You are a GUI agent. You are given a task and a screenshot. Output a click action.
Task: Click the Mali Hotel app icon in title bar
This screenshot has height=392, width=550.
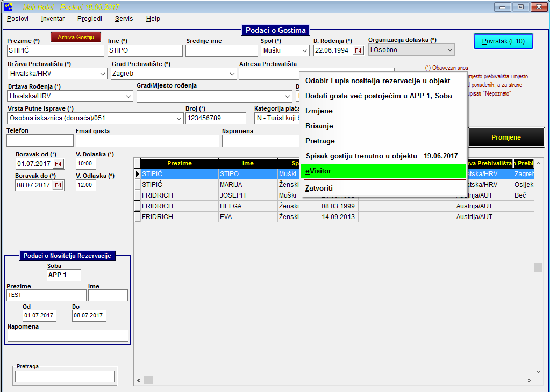click(x=8, y=6)
